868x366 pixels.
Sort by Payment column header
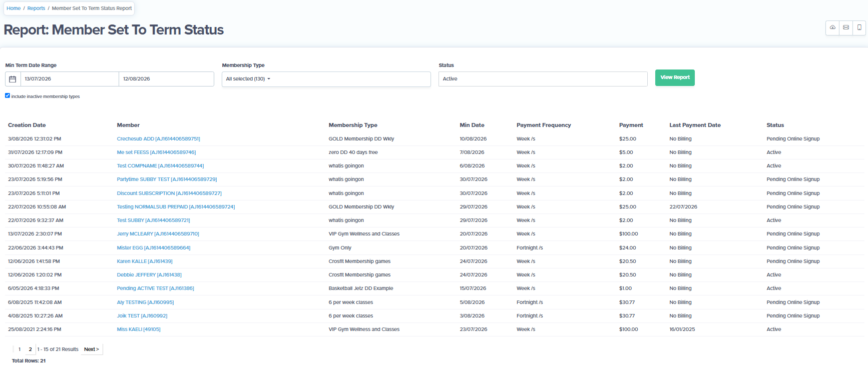(631, 125)
